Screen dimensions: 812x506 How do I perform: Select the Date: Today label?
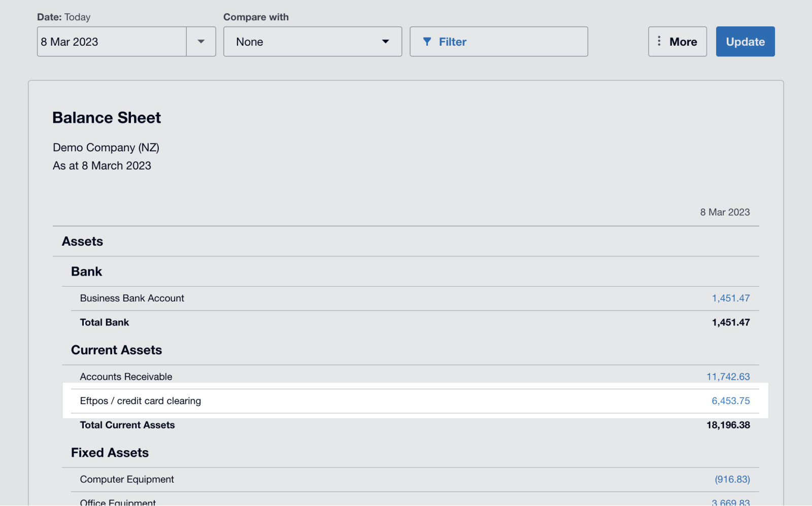[64, 17]
